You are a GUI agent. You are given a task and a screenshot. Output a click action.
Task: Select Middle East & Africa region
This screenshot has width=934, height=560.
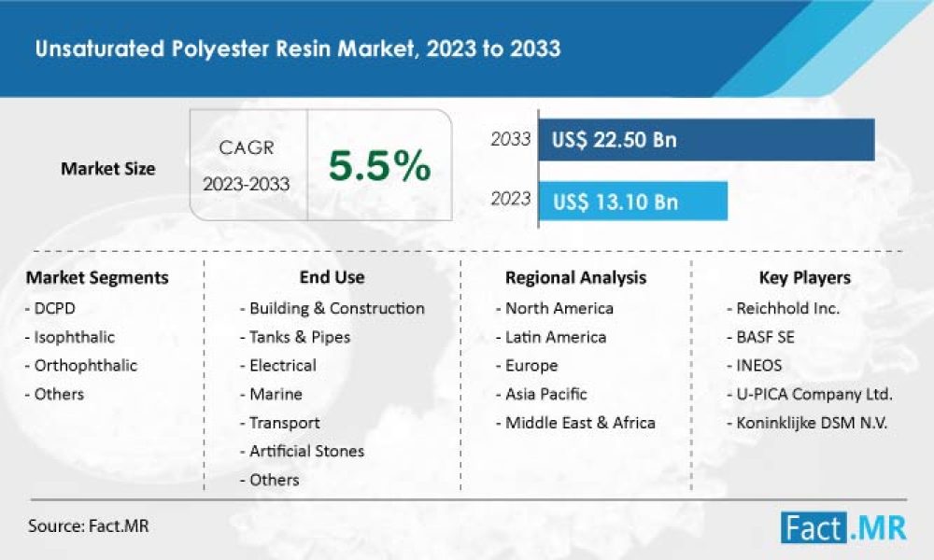574,423
